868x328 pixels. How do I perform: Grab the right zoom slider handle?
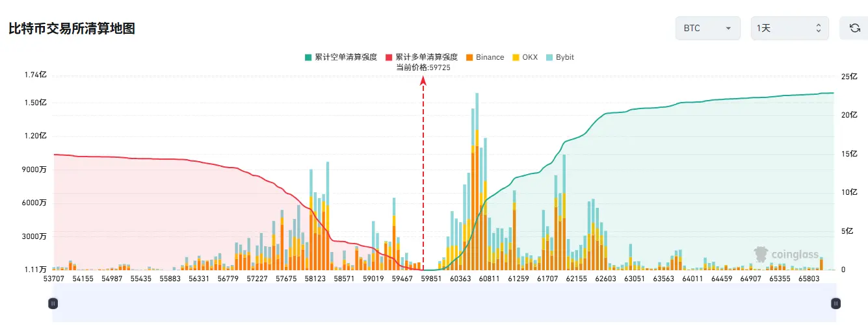[836, 303]
